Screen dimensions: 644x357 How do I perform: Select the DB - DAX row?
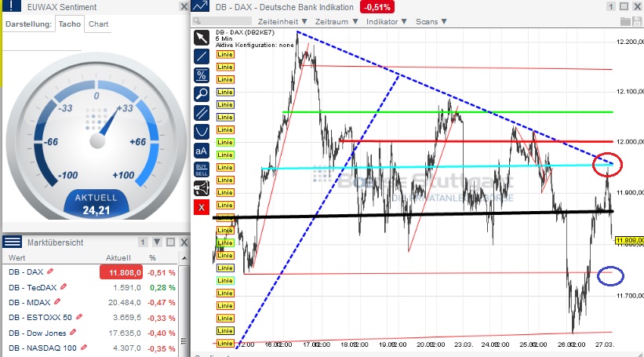click(x=91, y=272)
